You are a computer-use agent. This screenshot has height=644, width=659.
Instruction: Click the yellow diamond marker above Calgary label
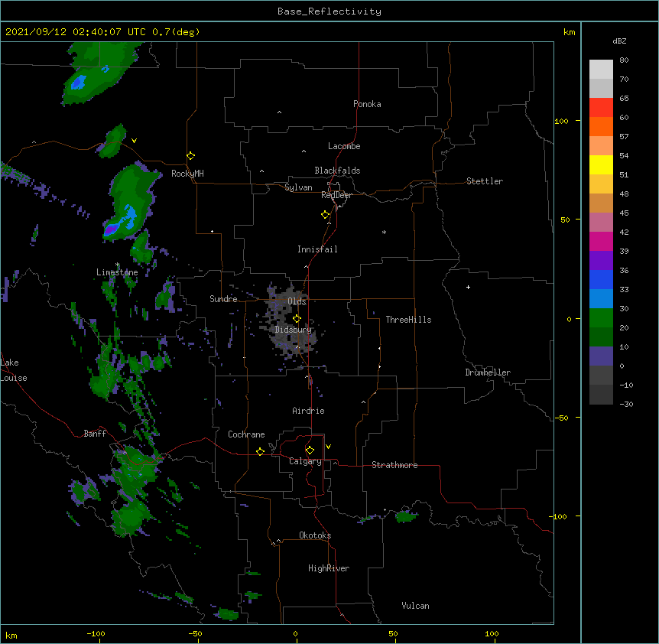310,450
